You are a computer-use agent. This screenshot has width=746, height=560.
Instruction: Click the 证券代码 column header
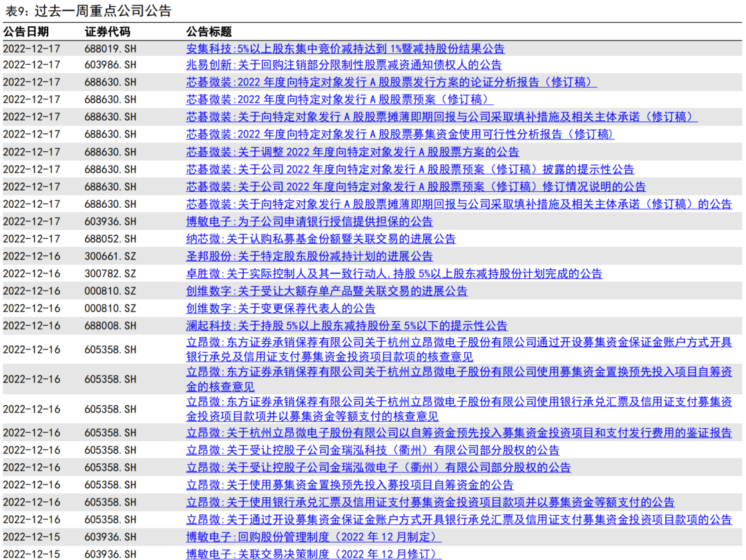click(x=108, y=32)
